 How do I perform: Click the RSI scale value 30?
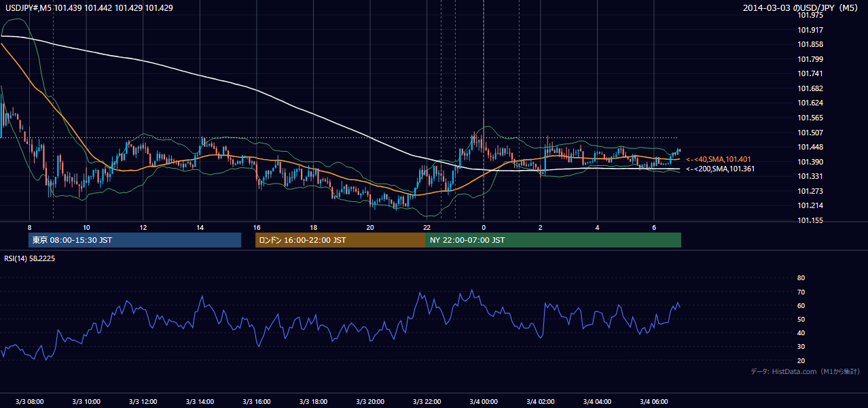[801, 347]
